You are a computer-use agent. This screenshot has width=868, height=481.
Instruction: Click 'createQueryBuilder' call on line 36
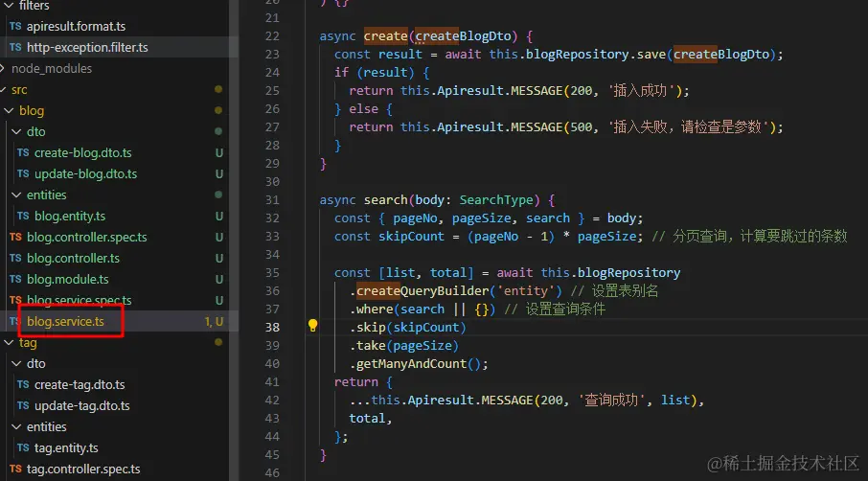click(x=423, y=290)
